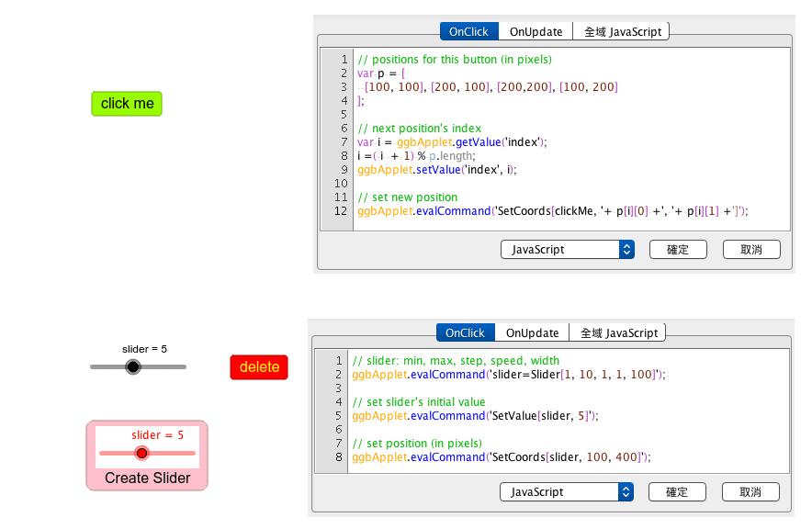Click the green 'click me' button
This screenshot has height=529, width=812.
(x=126, y=104)
